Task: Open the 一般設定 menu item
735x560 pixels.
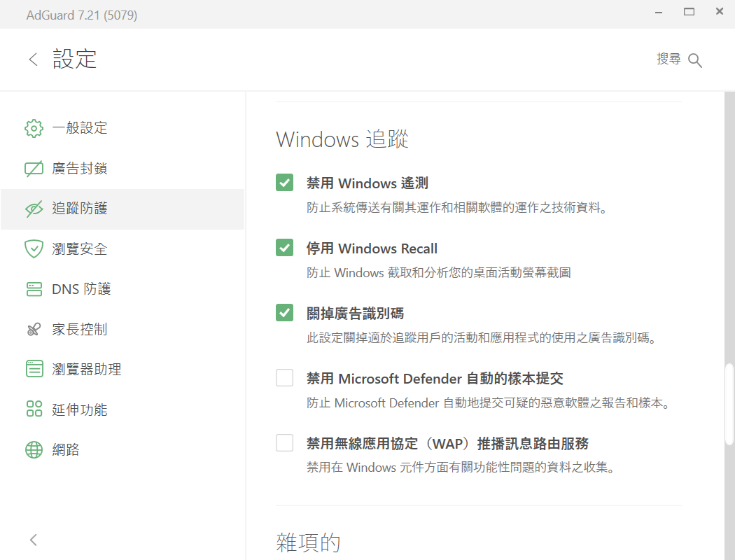Action: pyautogui.click(x=122, y=128)
